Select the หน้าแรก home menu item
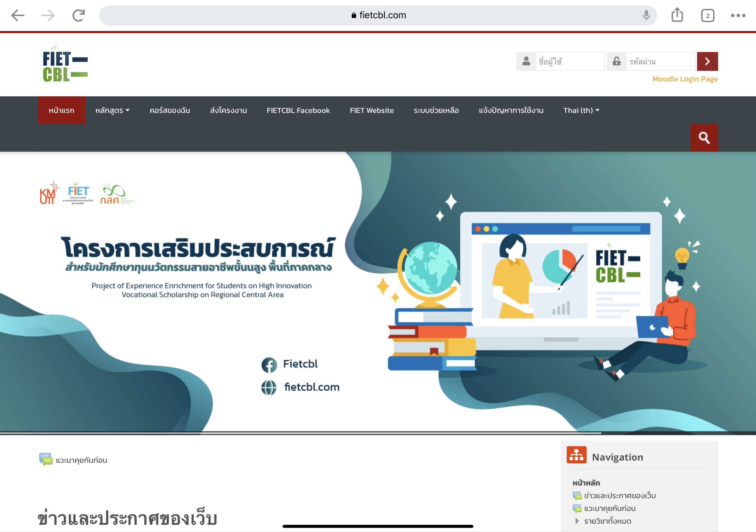 (62, 110)
